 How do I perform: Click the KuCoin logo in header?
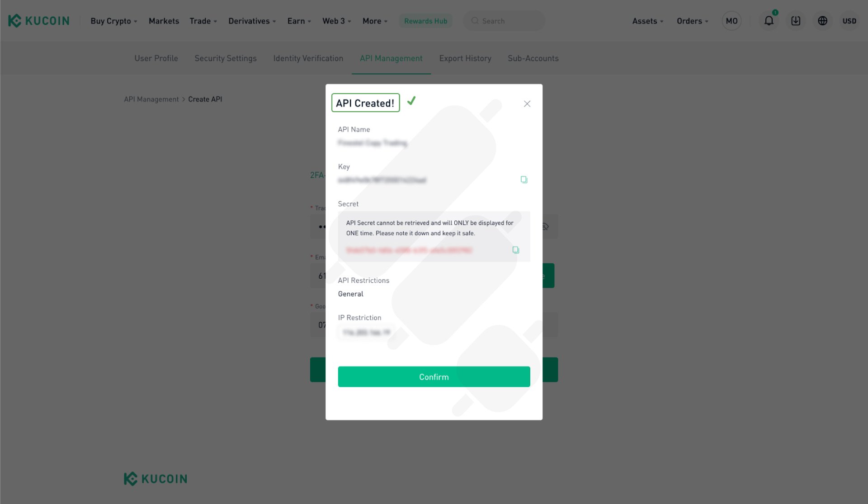point(39,21)
